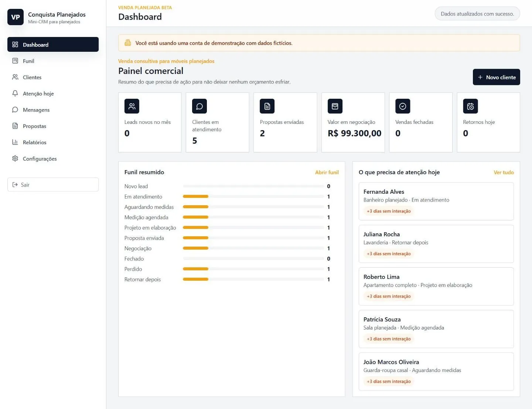Click the Propostas enviadas document icon

[x=267, y=106]
